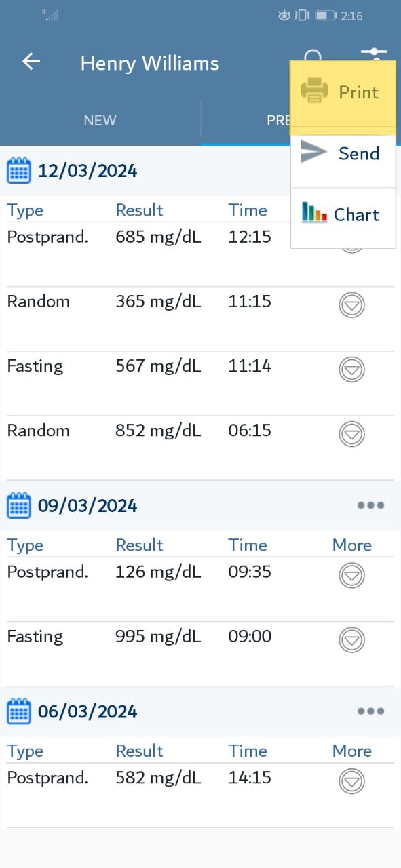Tap the Send paper-plane icon
Viewport: 401px width, 868px height.
pos(313,152)
